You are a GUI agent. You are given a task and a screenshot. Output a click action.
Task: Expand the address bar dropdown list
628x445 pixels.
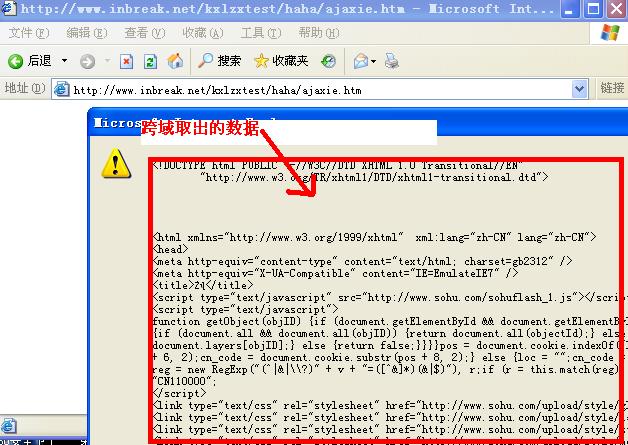tap(580, 89)
